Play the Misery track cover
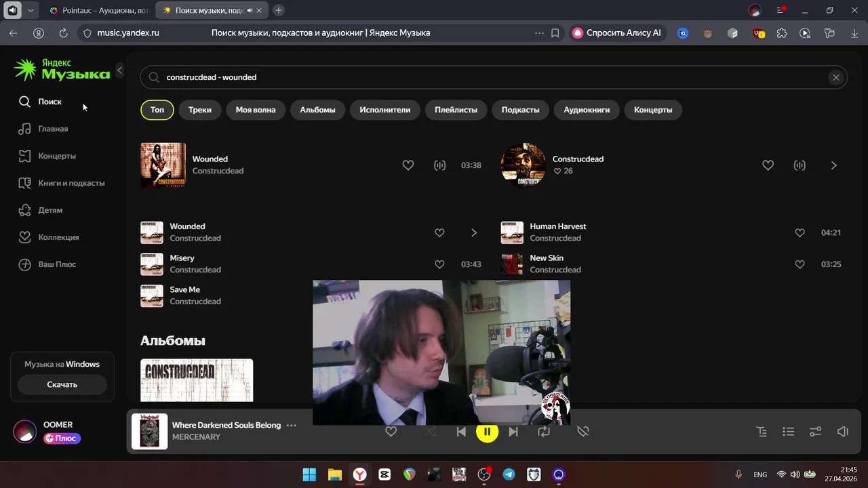 click(x=152, y=264)
